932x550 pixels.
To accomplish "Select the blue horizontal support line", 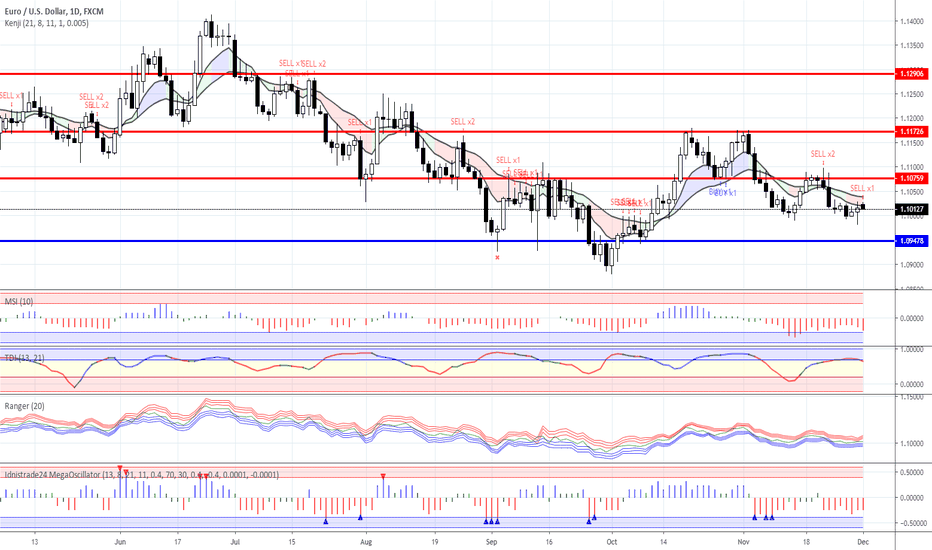I will tap(300, 241).
